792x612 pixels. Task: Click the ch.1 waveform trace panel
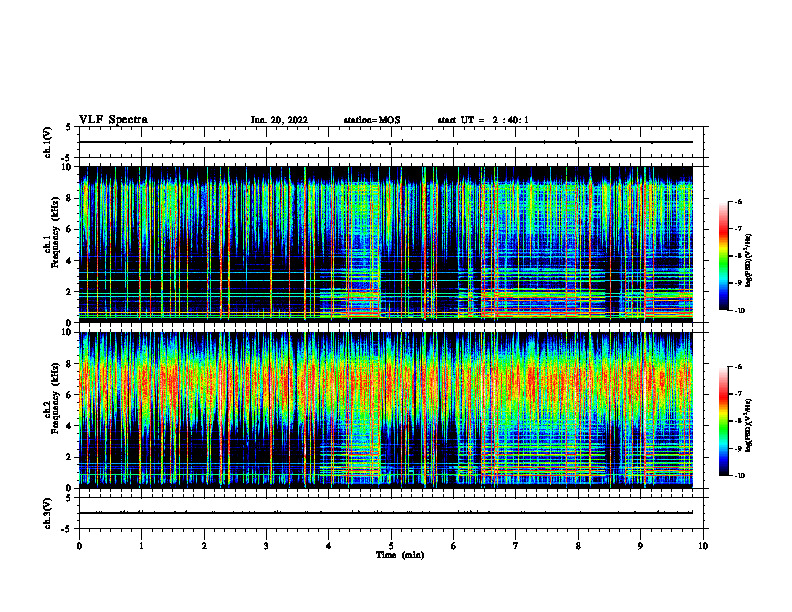391,142
